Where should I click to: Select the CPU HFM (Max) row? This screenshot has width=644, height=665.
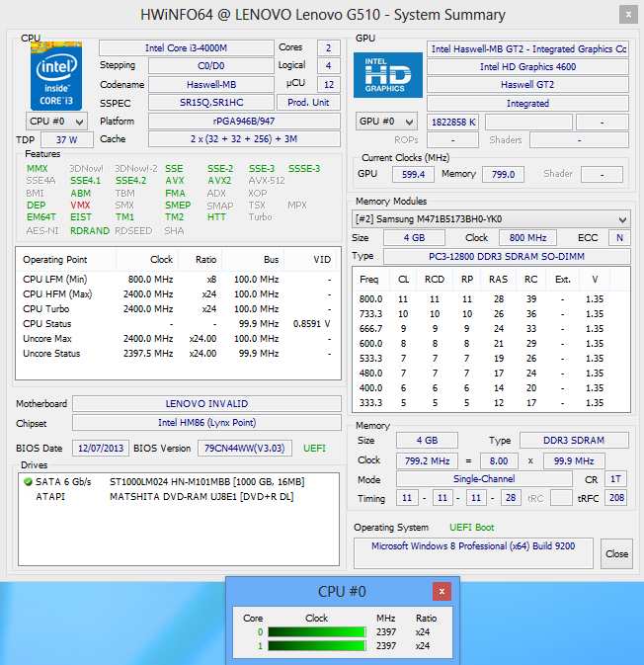pyautogui.click(x=178, y=294)
